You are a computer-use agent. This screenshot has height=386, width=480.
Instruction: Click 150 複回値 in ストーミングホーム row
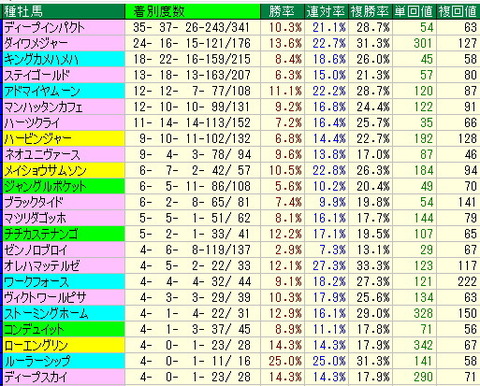(x=467, y=313)
